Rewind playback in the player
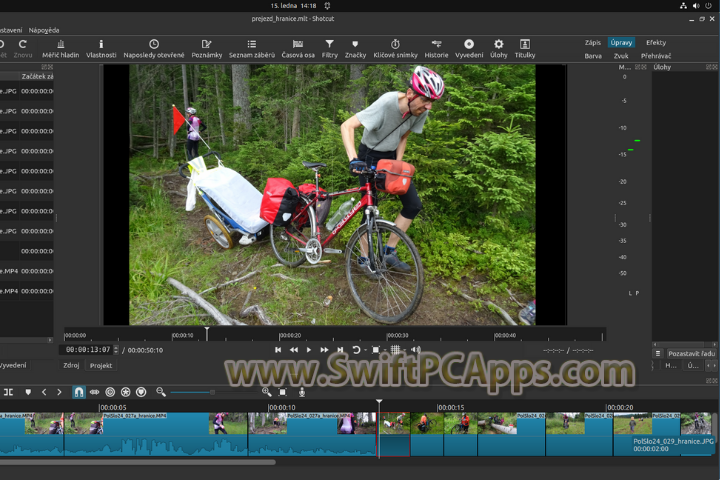Viewport: 720px width, 480px height. 294,350
